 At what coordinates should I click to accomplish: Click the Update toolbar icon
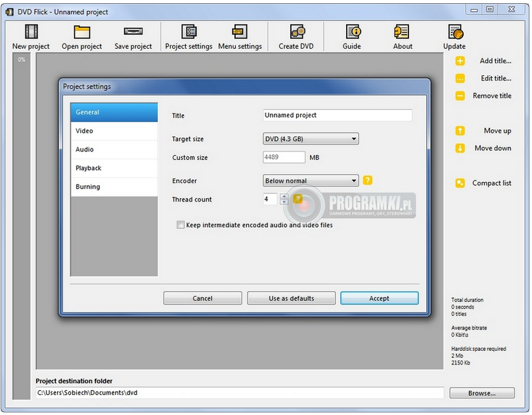pyautogui.click(x=455, y=32)
